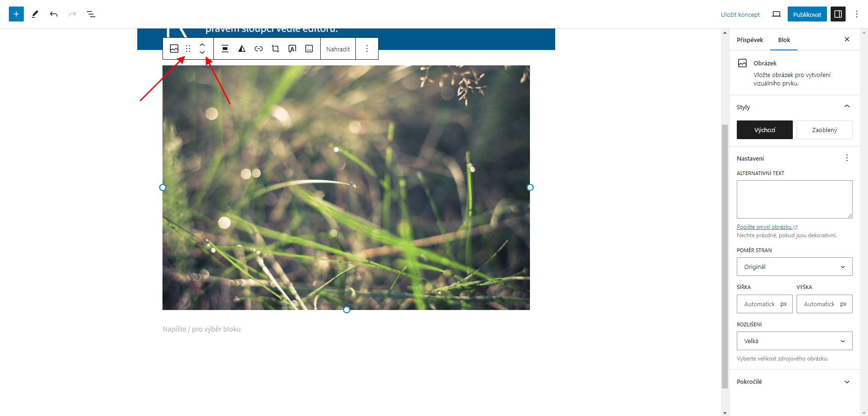The image size is (868, 416).
Task: Expand the Pokročilé panel
Action: [x=794, y=381]
